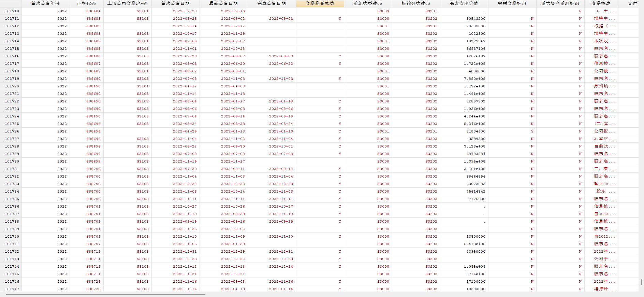Select the 首次公告日期 column header
This screenshot has width=644, height=297.
[x=175, y=3]
